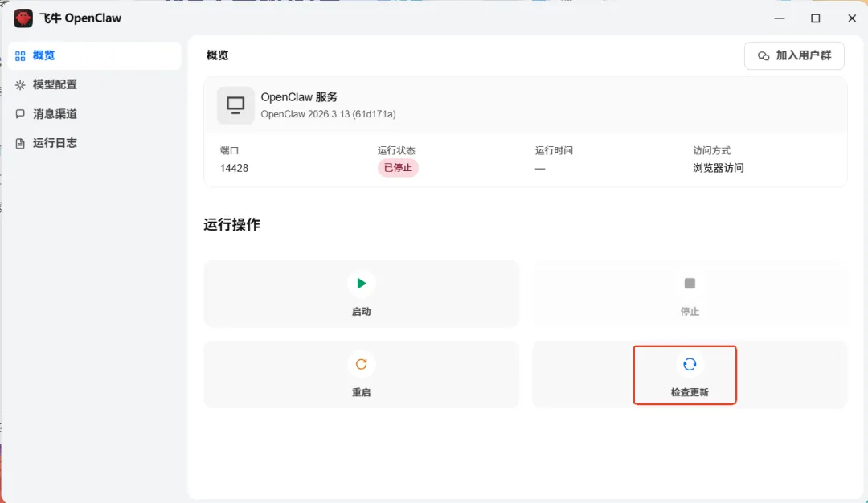The width and height of the screenshot is (868, 503).
Task: Click the green play icon for 启动
Action: point(362,284)
